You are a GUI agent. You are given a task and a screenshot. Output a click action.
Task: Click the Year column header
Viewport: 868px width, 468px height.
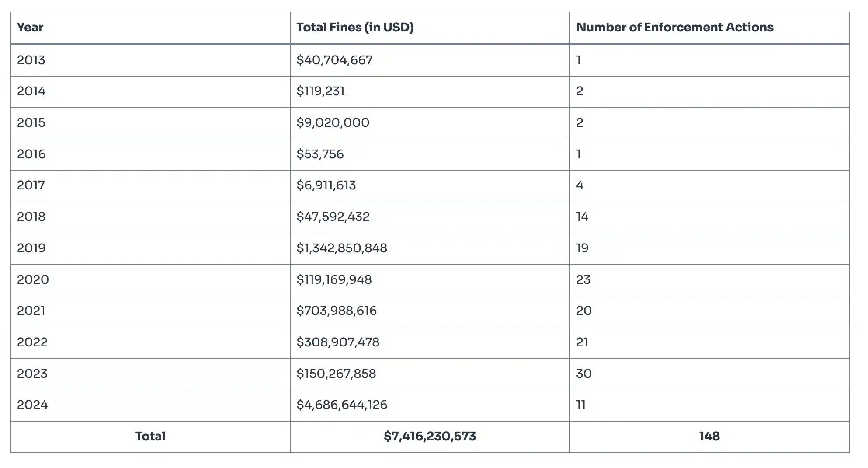pos(30,28)
